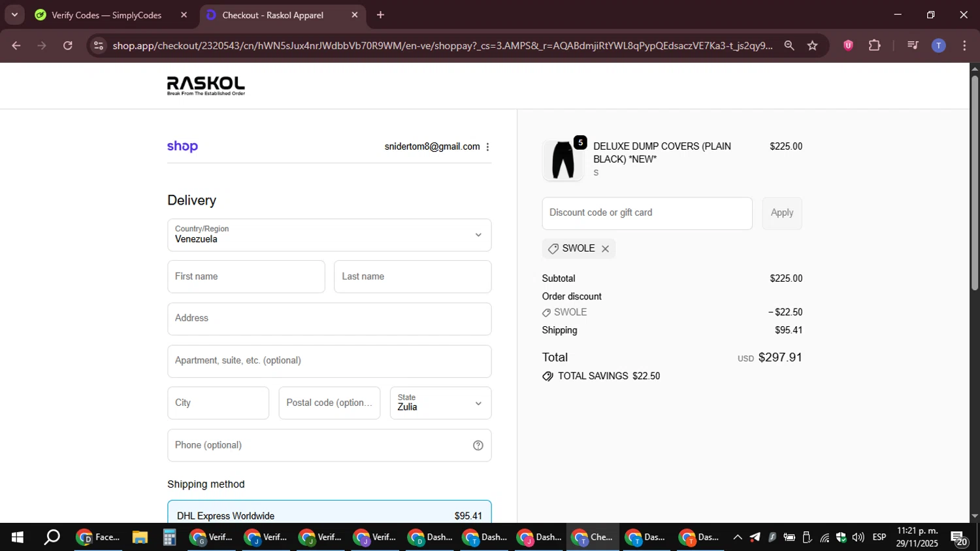
Task: Select the Checkout - Raskol Apparel tab
Action: tap(272, 15)
